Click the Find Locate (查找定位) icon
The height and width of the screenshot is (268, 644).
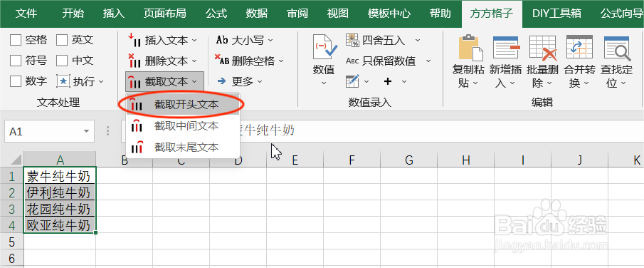tap(617, 48)
